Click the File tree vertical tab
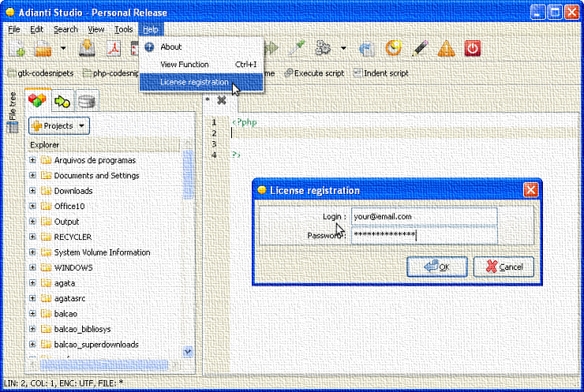 13,112
